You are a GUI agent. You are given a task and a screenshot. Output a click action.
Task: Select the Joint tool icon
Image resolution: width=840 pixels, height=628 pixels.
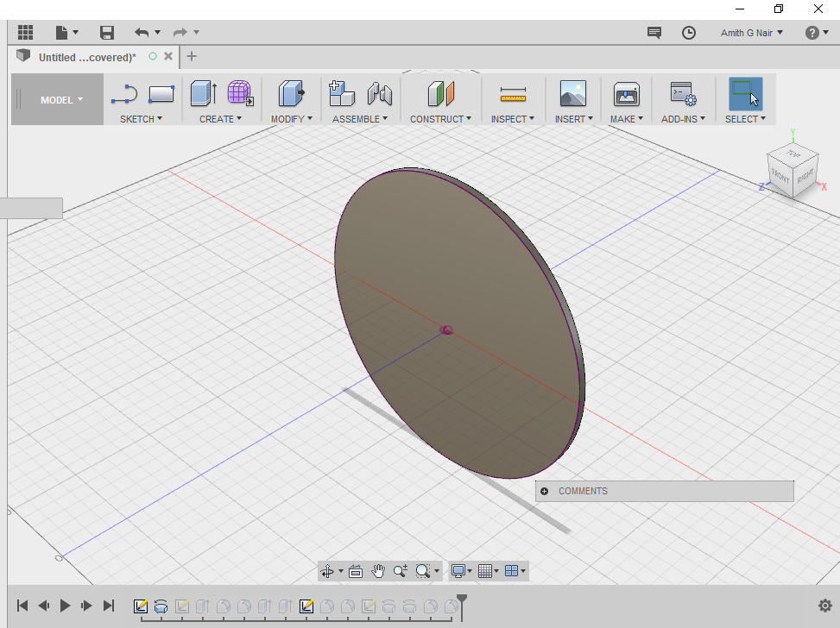point(380,93)
